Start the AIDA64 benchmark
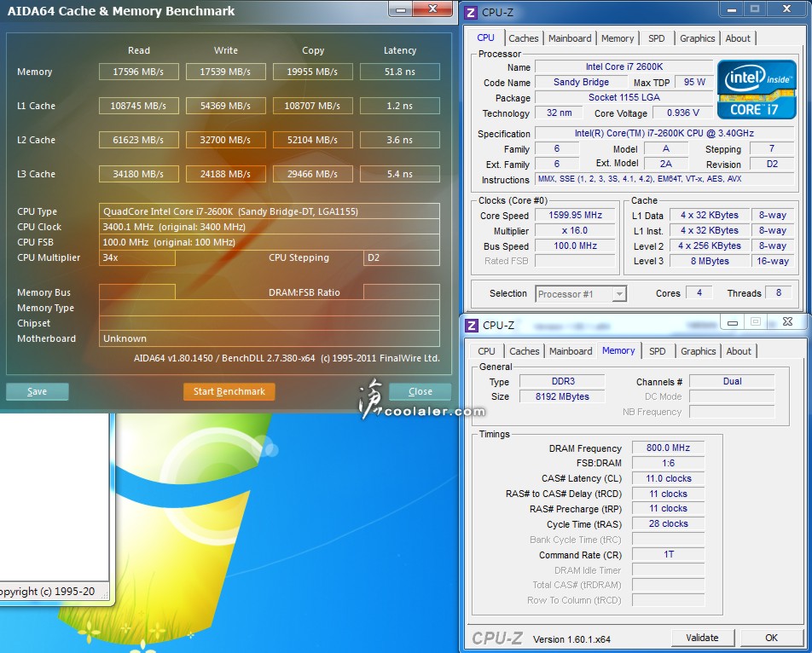 tap(229, 391)
